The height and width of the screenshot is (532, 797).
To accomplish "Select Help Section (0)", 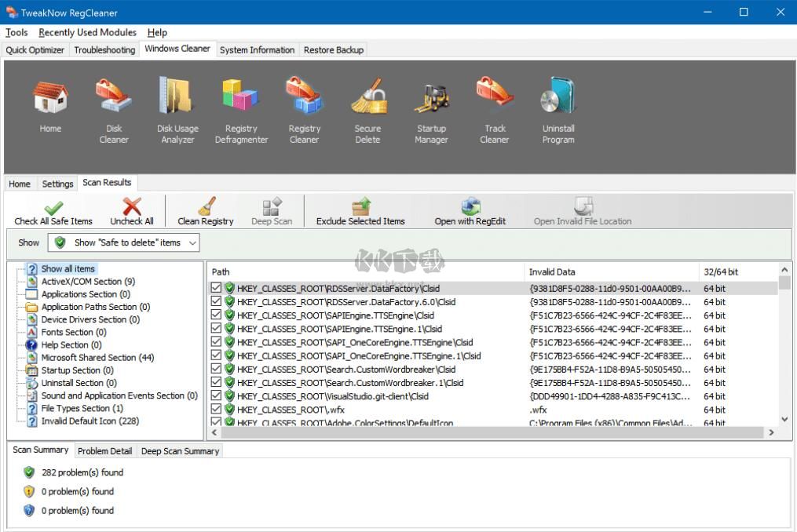I will coord(71,345).
